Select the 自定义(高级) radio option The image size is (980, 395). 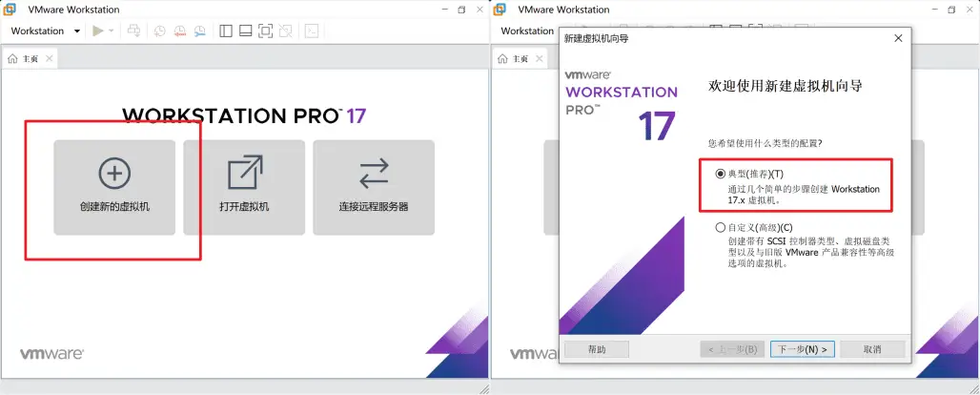pos(721,228)
